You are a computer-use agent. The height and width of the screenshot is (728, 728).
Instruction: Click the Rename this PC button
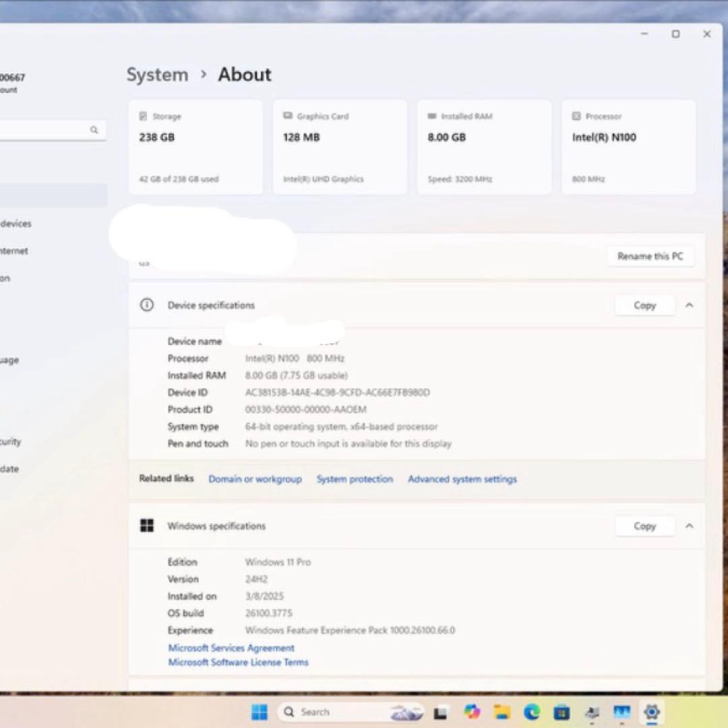[x=649, y=256]
